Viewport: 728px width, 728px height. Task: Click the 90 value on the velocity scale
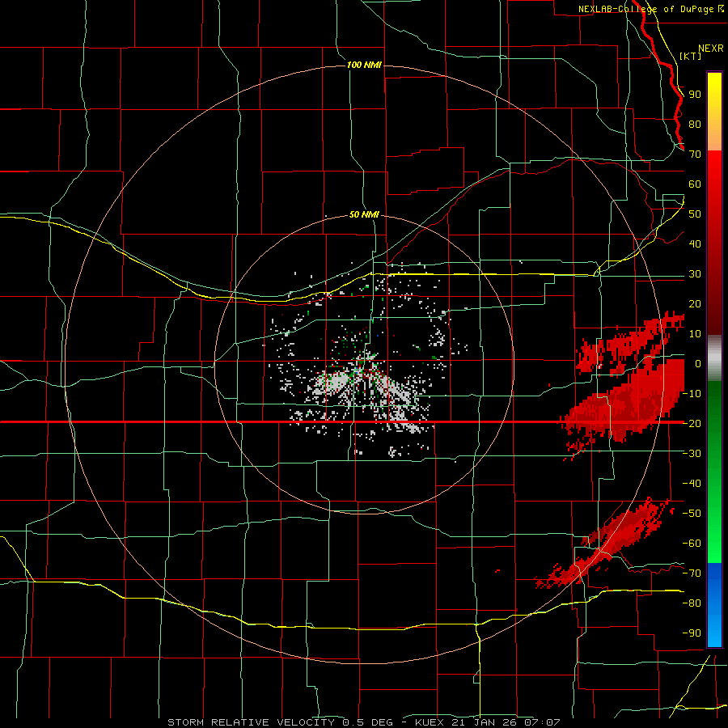click(695, 95)
